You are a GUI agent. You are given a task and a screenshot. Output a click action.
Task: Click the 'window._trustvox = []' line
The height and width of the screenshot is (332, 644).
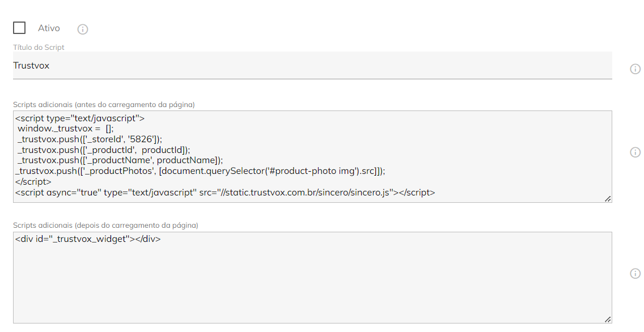(66, 129)
